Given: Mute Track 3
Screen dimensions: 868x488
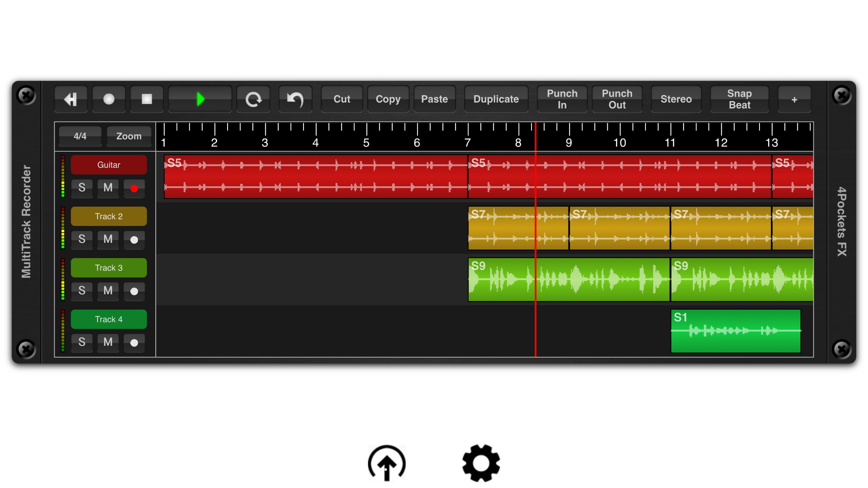Looking at the screenshot, I should tap(108, 291).
